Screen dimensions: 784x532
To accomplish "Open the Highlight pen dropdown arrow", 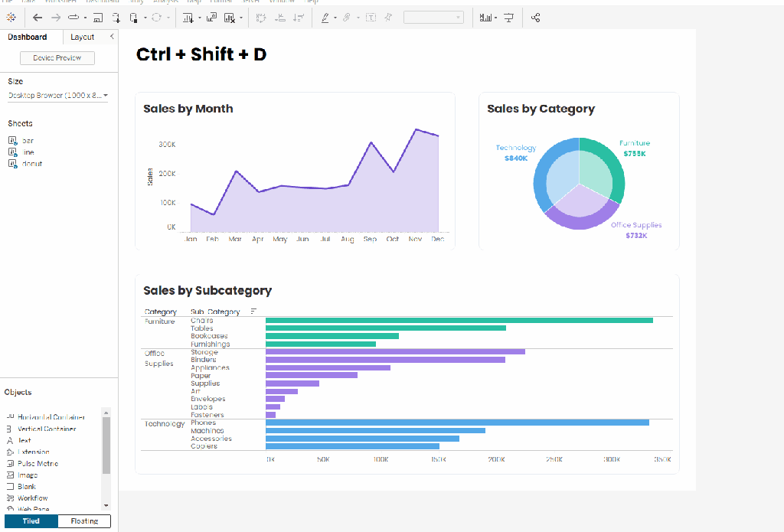I will (x=335, y=18).
